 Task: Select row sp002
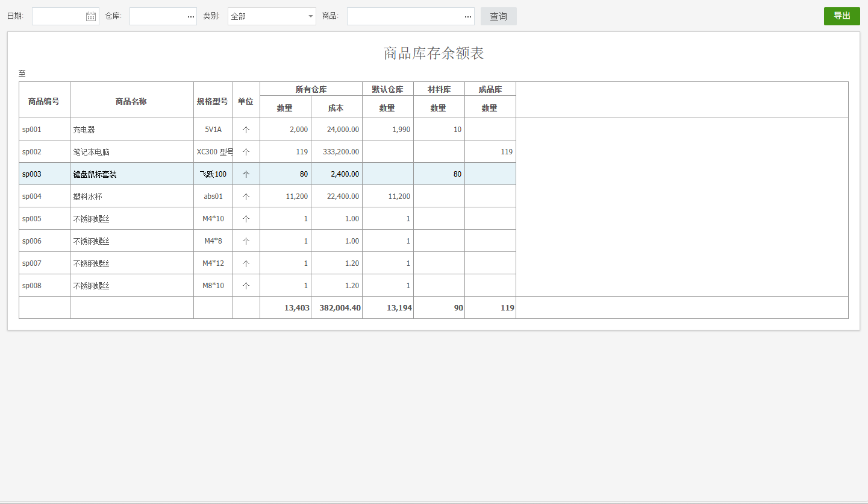pyautogui.click(x=267, y=151)
